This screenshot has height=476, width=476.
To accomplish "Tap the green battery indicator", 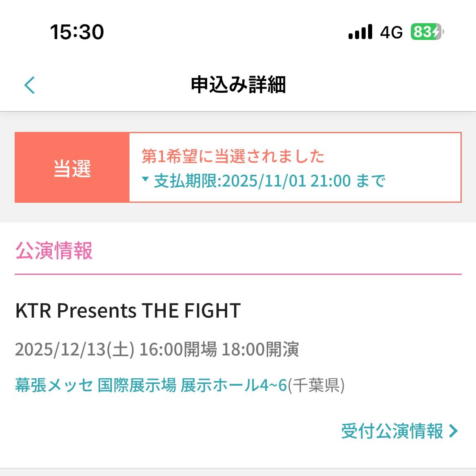I will click(x=426, y=32).
